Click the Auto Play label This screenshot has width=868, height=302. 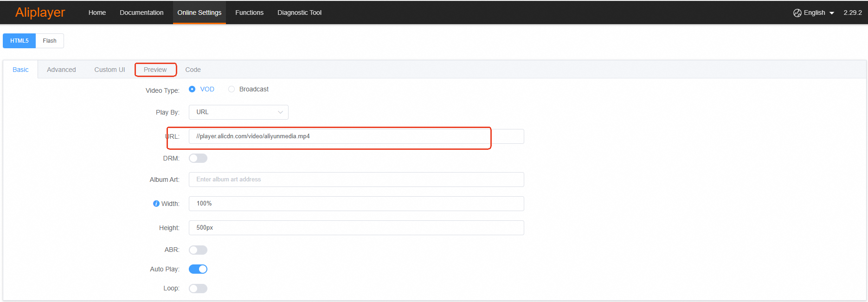click(x=165, y=269)
